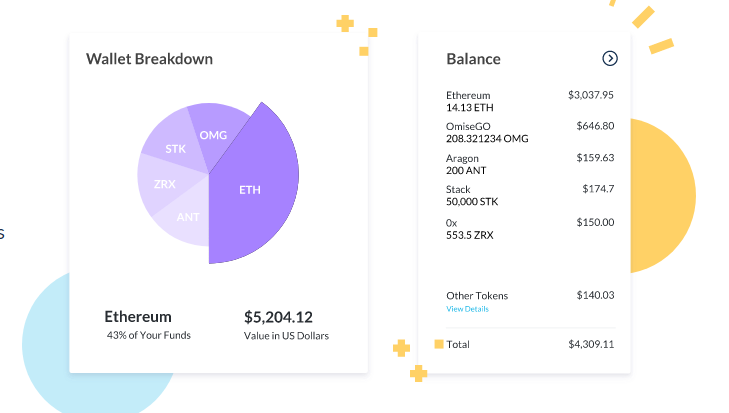Select the OmiseGO balance entry
Viewport: 729px width, 413px height.
488,132
